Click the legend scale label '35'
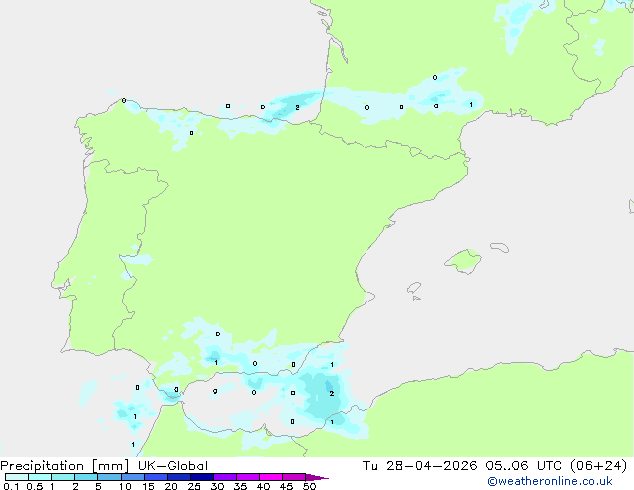Screen dimensions: 634x490 tap(240, 486)
